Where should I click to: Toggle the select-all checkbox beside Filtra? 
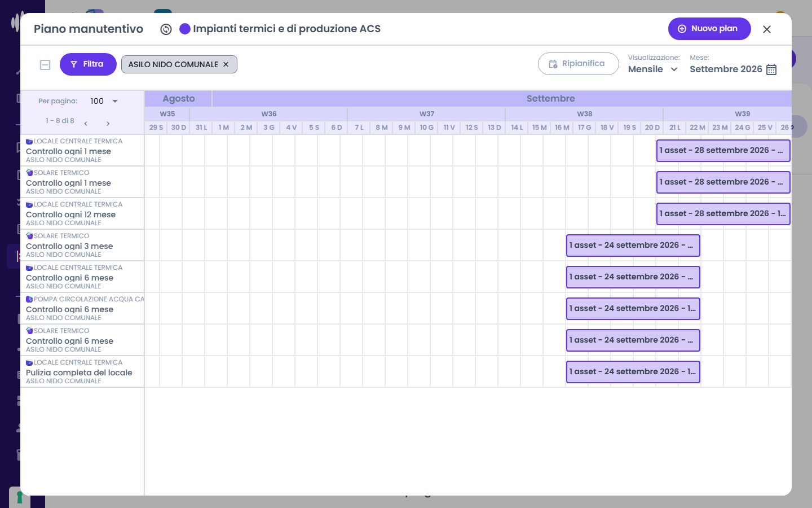[45, 65]
